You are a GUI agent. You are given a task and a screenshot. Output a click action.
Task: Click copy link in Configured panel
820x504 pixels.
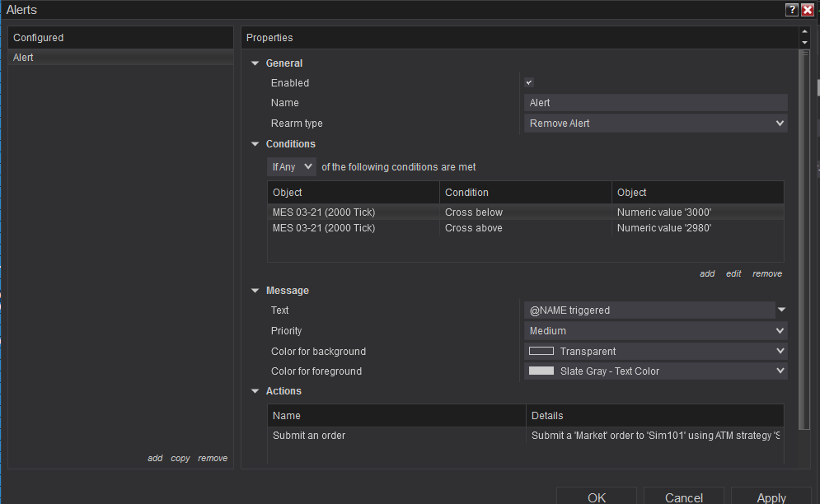coord(180,458)
